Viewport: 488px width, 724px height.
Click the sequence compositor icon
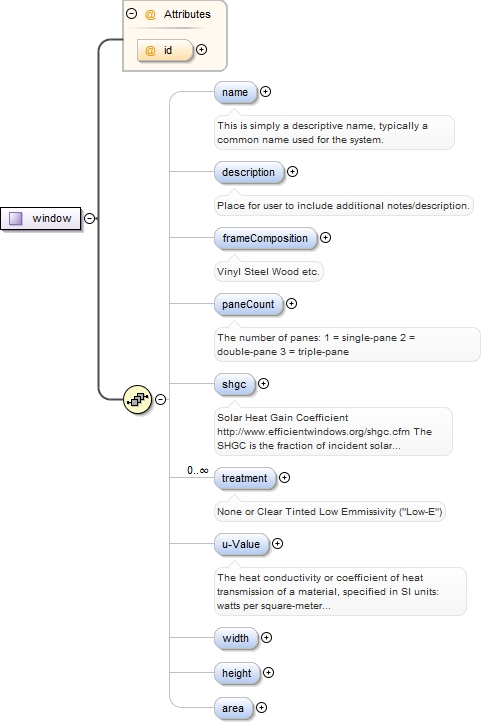coord(138,399)
